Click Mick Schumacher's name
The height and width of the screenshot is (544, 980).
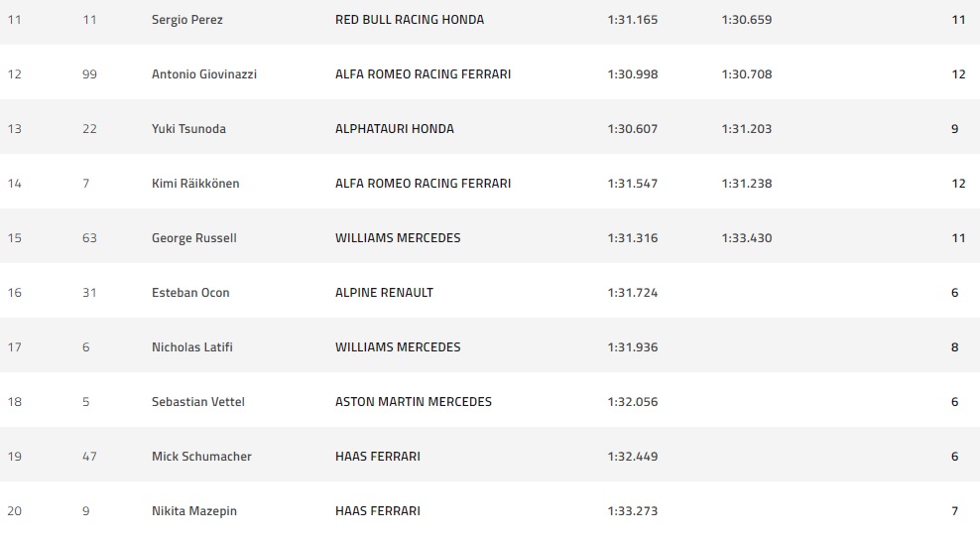coord(201,457)
